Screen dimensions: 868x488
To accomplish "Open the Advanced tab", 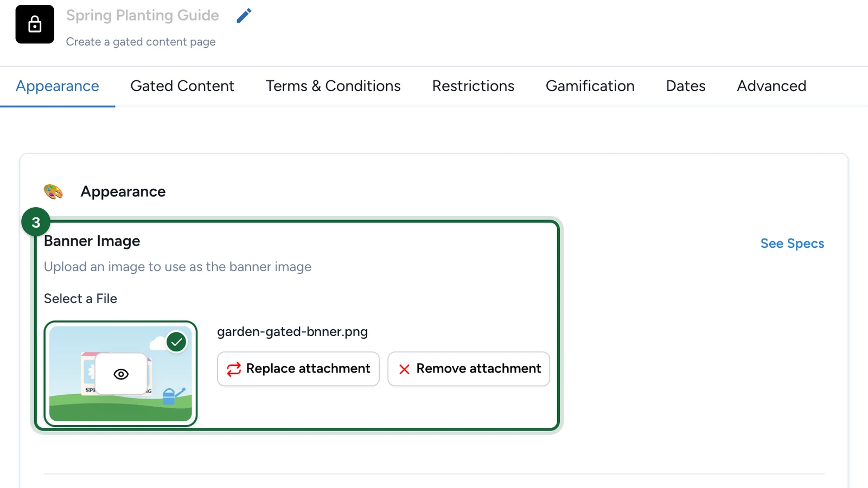I will click(771, 86).
